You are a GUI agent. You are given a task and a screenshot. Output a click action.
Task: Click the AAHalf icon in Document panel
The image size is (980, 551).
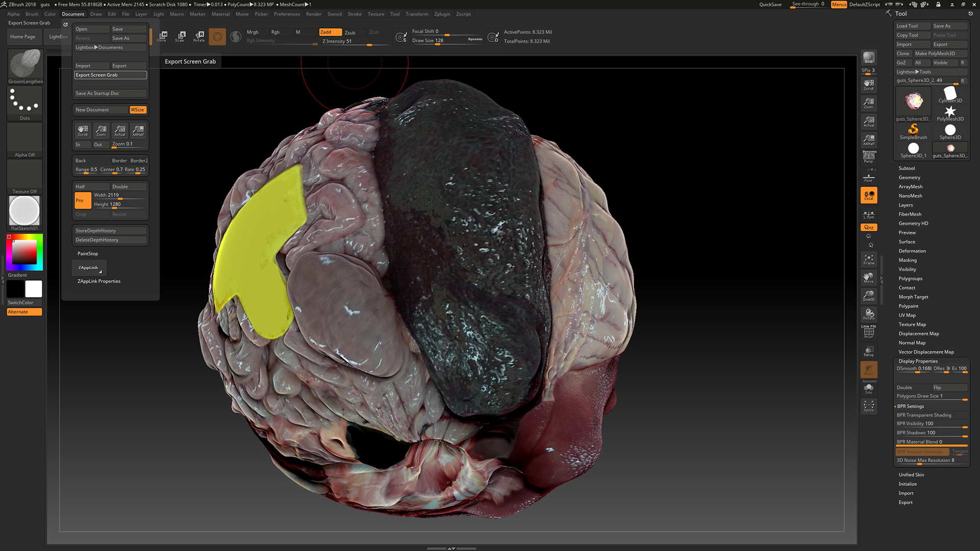coord(138,131)
